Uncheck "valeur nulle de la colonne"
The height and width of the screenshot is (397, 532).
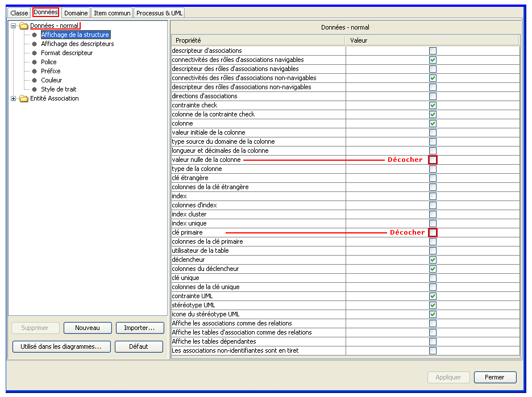coord(434,160)
